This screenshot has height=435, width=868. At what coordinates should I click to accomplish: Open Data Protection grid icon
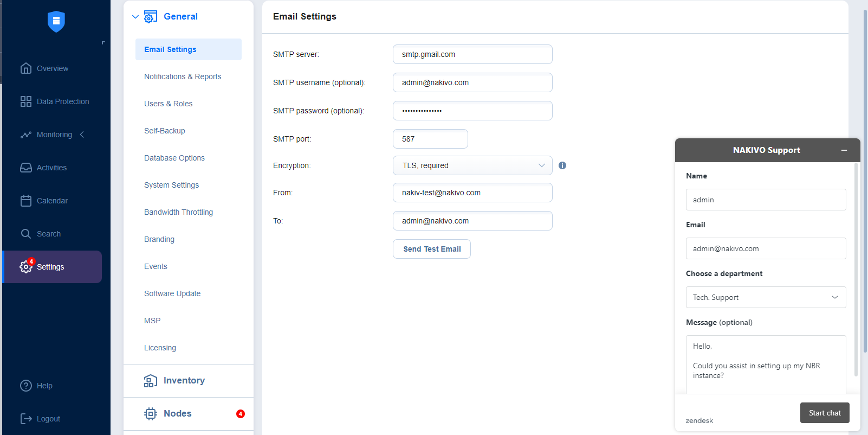[26, 101]
